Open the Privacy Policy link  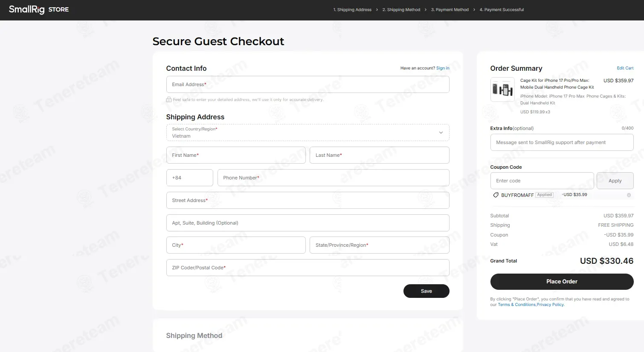point(550,305)
